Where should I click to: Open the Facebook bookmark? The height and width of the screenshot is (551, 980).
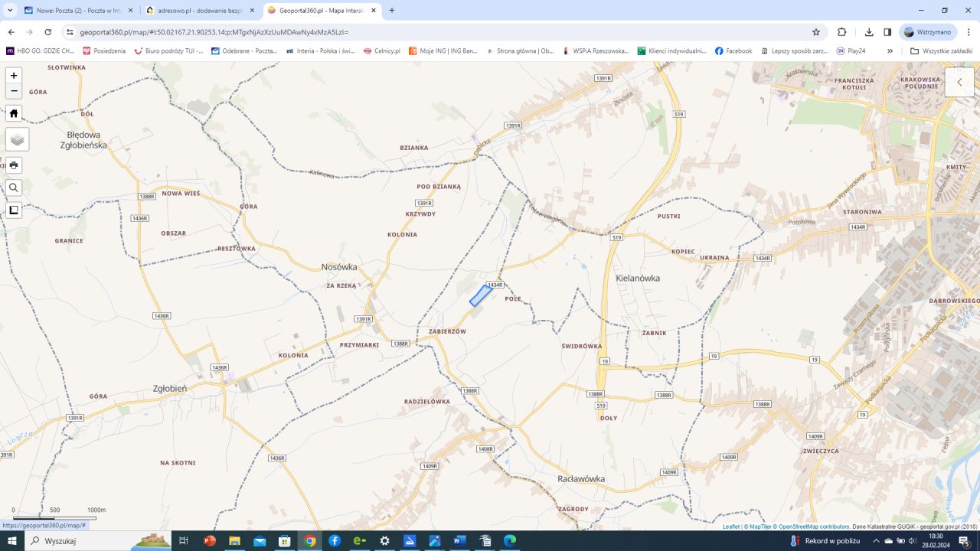(x=733, y=51)
